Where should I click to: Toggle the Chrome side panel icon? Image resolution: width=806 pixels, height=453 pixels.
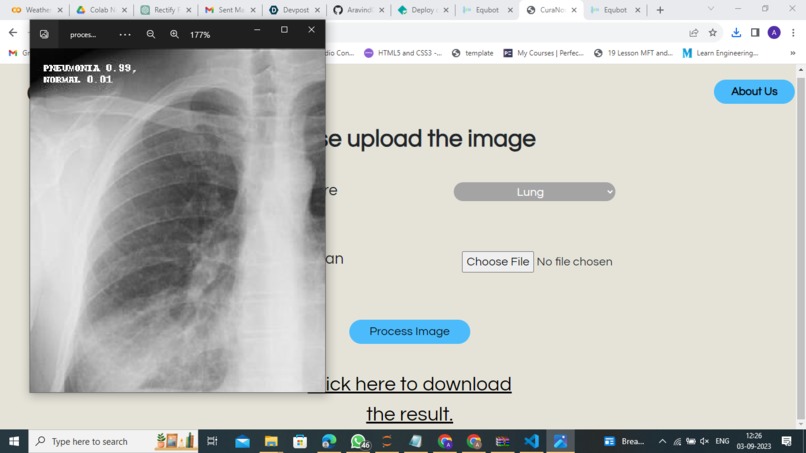click(755, 32)
